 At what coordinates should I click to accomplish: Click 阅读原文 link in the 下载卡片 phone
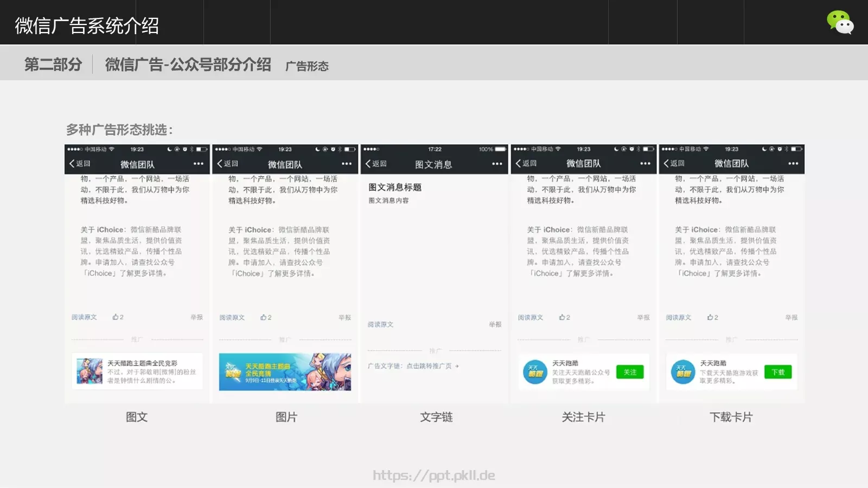(679, 317)
